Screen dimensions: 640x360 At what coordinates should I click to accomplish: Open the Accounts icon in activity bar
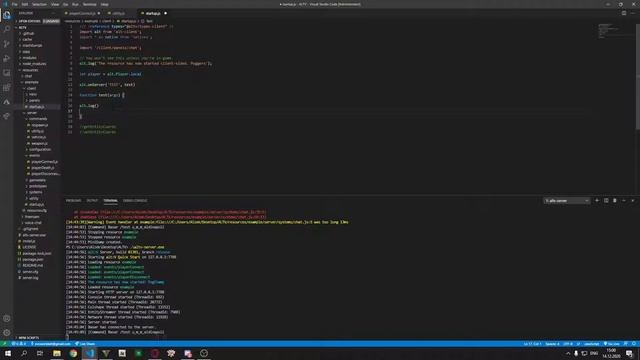click(7, 318)
